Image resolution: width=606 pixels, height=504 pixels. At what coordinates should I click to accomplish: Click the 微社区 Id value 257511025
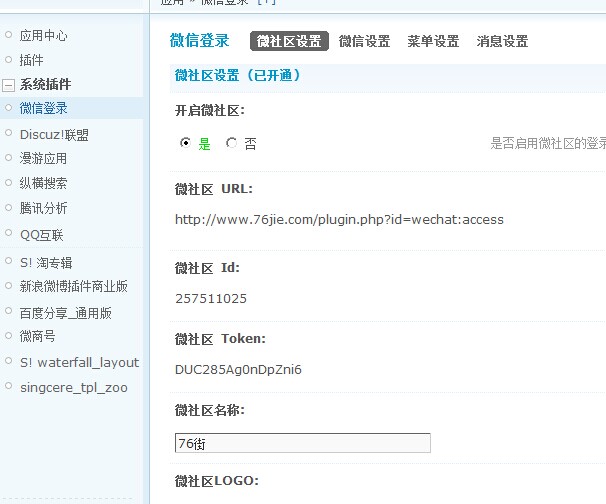coord(211,298)
